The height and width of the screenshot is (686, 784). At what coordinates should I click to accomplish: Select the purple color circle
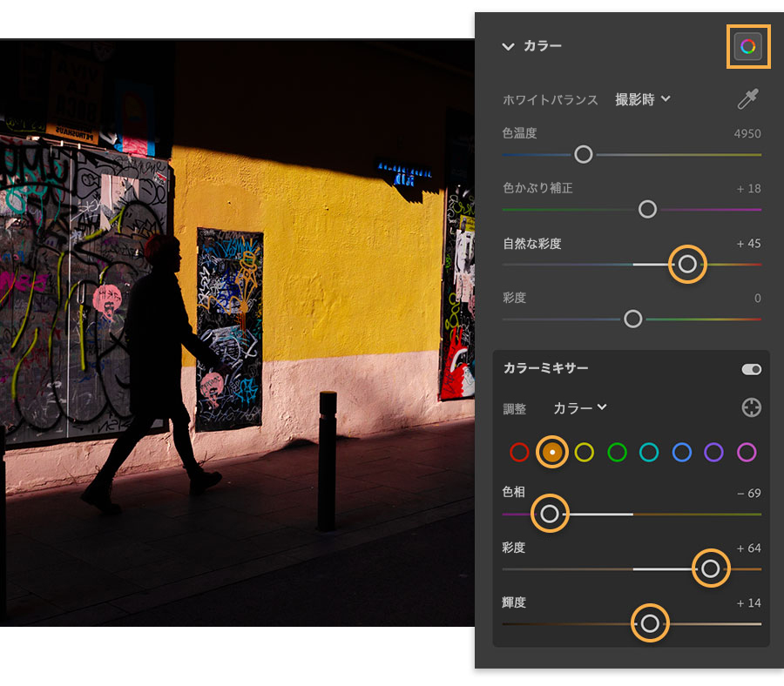point(713,452)
